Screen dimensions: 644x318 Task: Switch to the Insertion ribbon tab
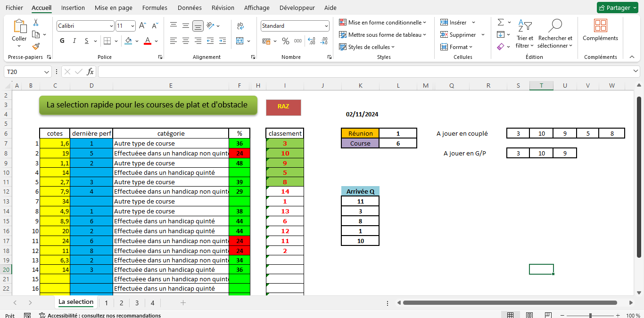click(73, 8)
